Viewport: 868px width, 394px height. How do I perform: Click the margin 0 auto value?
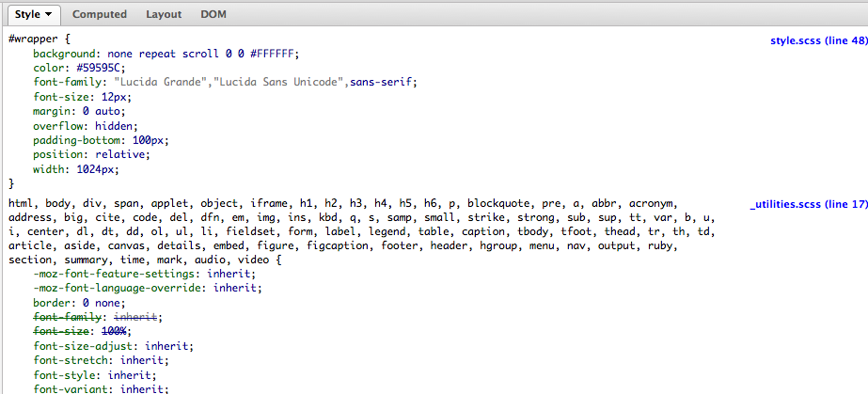coord(101,112)
